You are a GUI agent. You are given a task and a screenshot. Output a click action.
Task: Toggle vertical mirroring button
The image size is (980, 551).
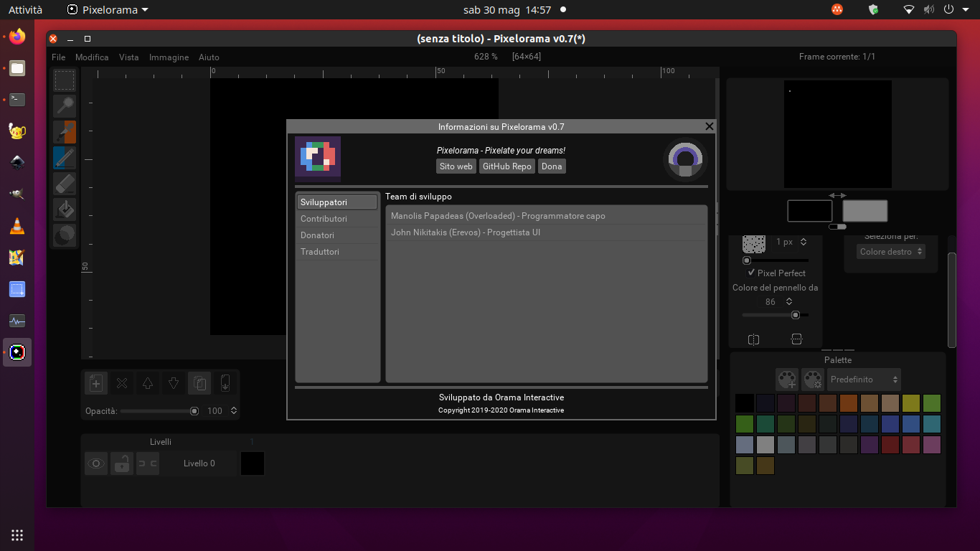tap(796, 339)
